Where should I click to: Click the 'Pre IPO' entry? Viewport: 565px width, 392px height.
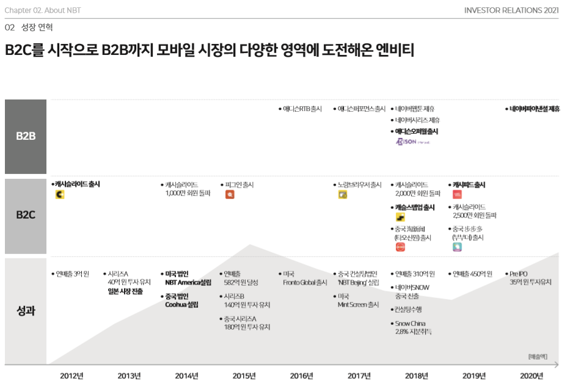click(x=518, y=274)
